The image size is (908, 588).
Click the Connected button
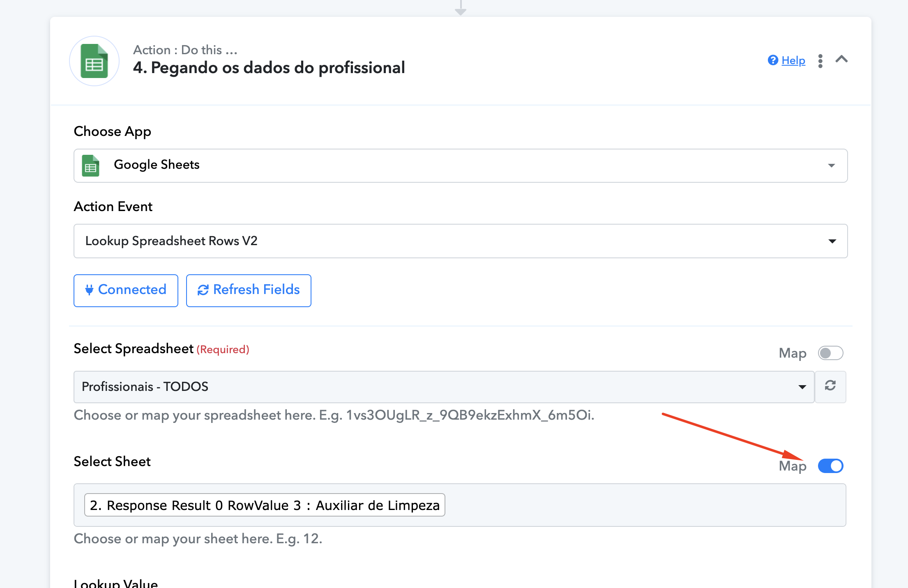pos(126,290)
